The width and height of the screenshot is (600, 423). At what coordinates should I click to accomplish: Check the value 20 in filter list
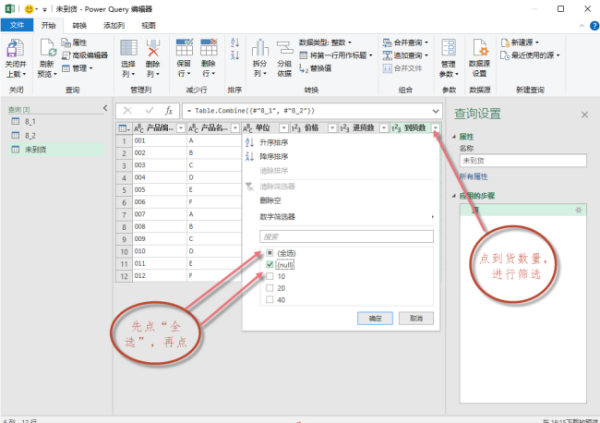(x=268, y=287)
